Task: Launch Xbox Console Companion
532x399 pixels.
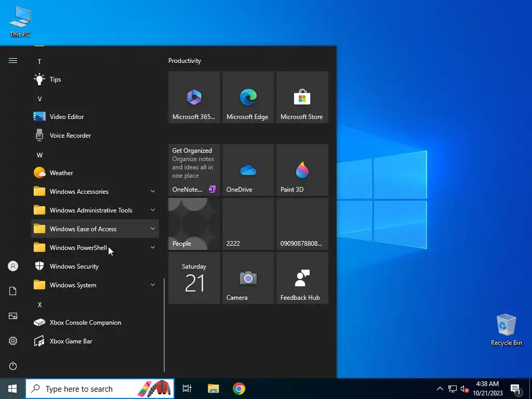Action: 95,322
